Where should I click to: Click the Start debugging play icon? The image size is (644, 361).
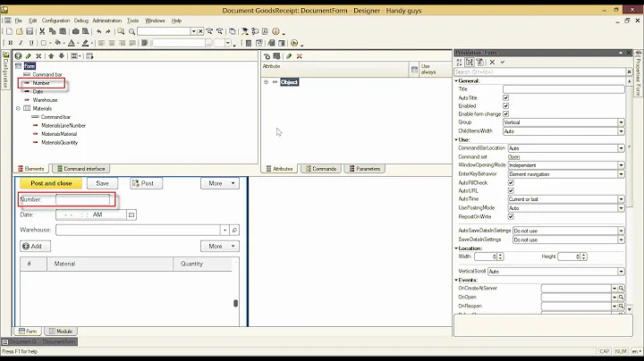(x=294, y=43)
